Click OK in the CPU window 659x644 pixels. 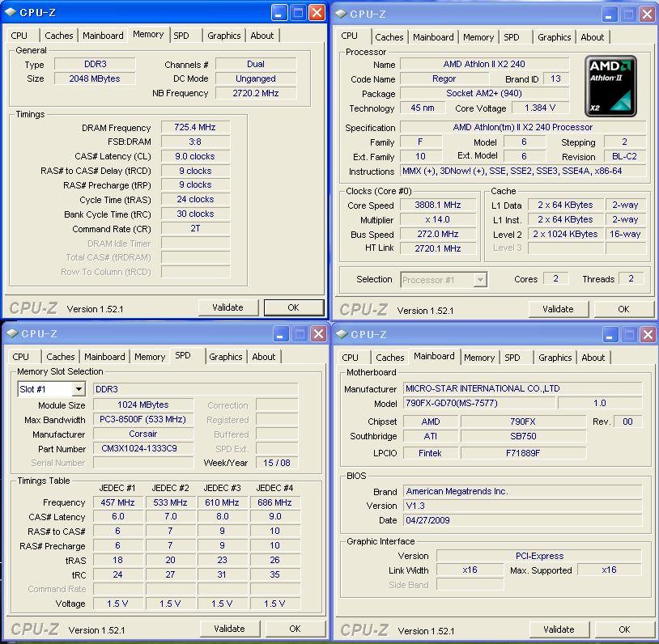pos(623,309)
